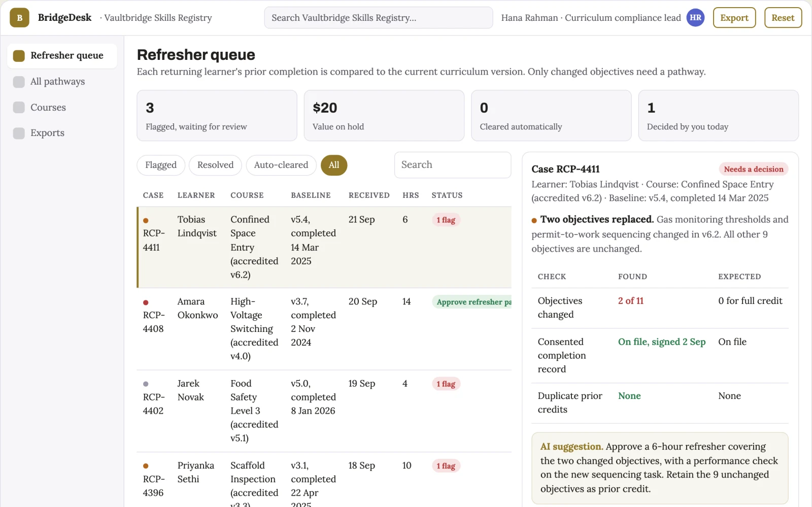Click the Decided by you today card
The width and height of the screenshot is (812, 507).
coord(718,116)
